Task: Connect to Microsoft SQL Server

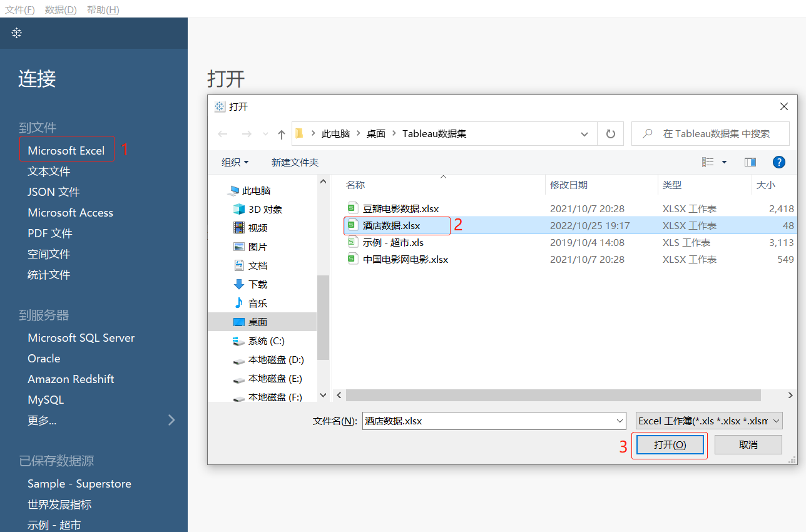Action: [x=81, y=337]
